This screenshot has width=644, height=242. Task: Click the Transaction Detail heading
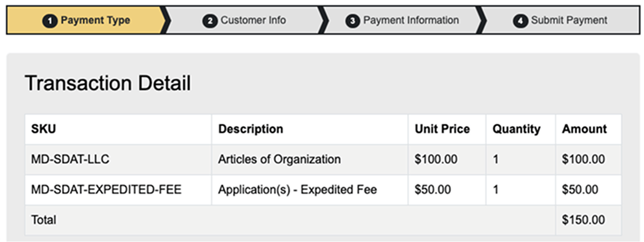(107, 83)
